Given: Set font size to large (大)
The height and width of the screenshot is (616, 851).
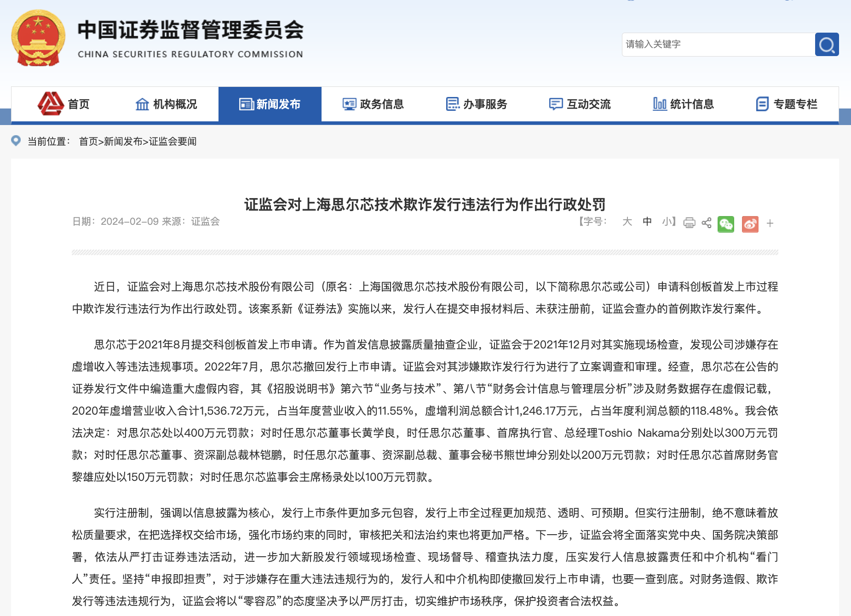Looking at the screenshot, I should pos(627,222).
